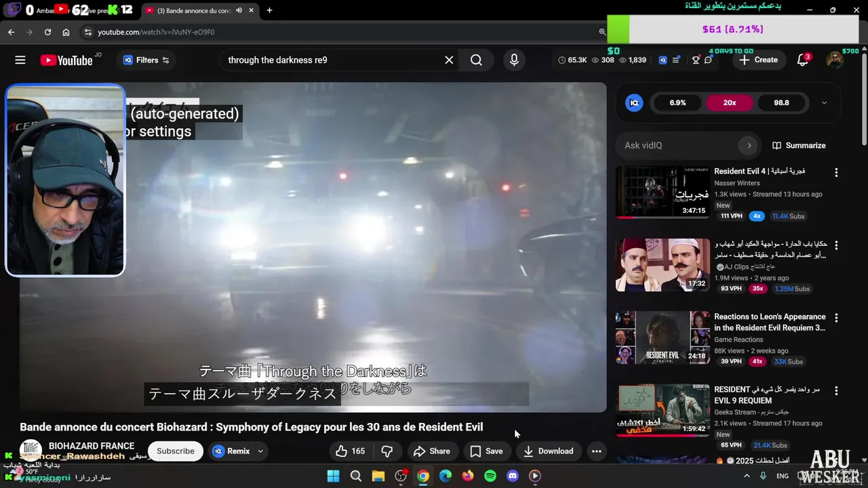Subscribe to BIOHAZARD FRANCE
This screenshot has width=868, height=488.
(x=176, y=451)
